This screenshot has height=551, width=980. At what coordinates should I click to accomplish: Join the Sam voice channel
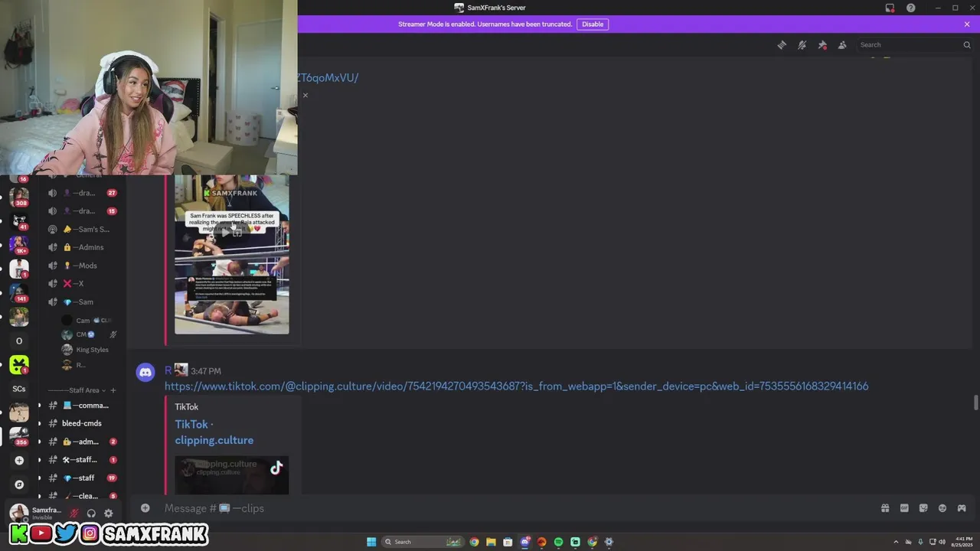83,302
